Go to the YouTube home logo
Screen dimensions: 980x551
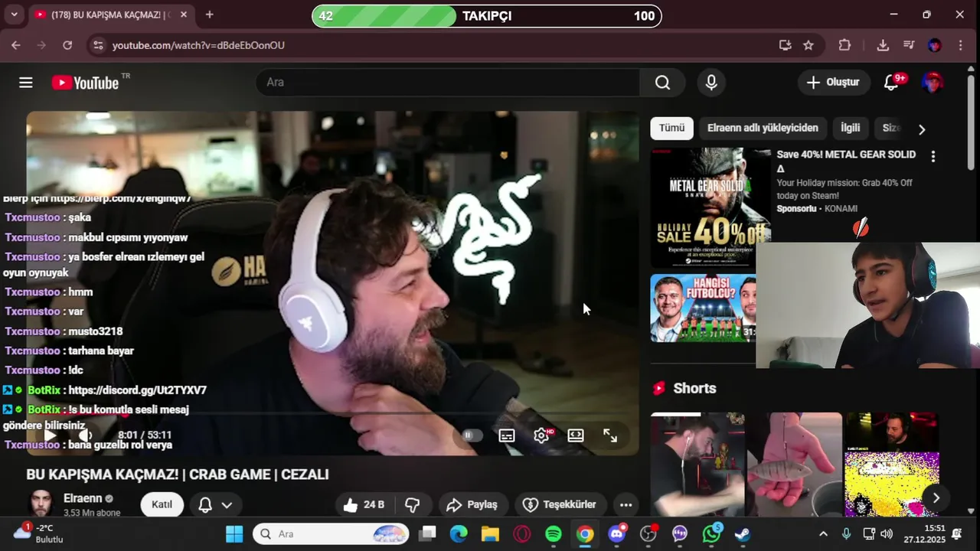[85, 83]
